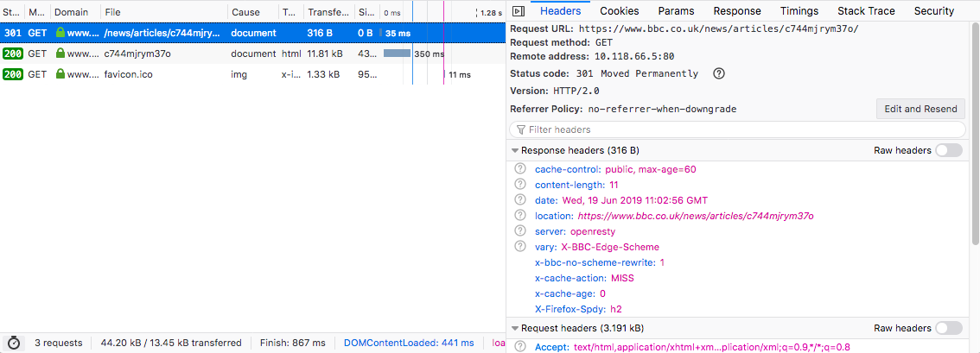Click the 11.81 kB transferred cell
The height and width of the screenshot is (353, 980).
point(324,54)
